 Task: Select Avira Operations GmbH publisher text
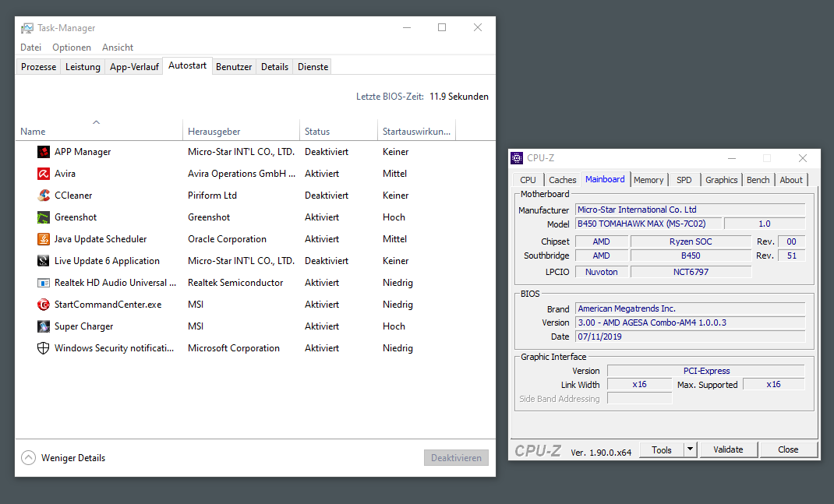tap(242, 174)
